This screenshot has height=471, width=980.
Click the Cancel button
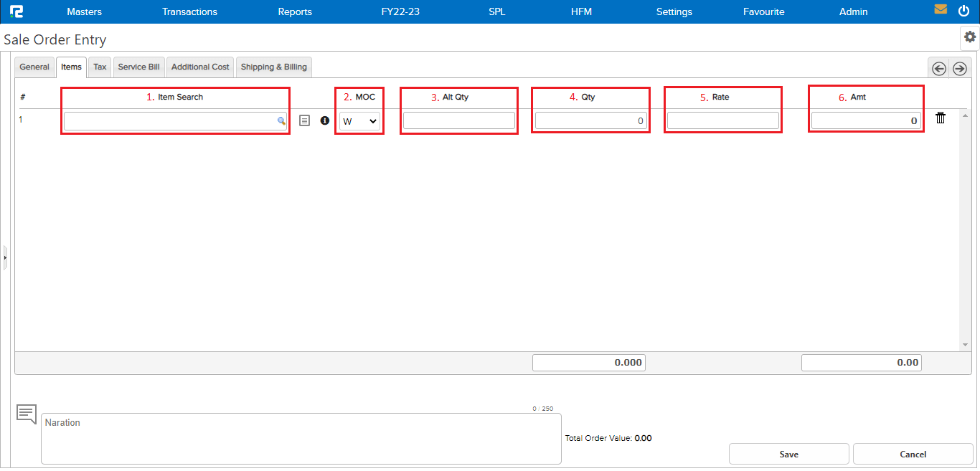coord(913,454)
